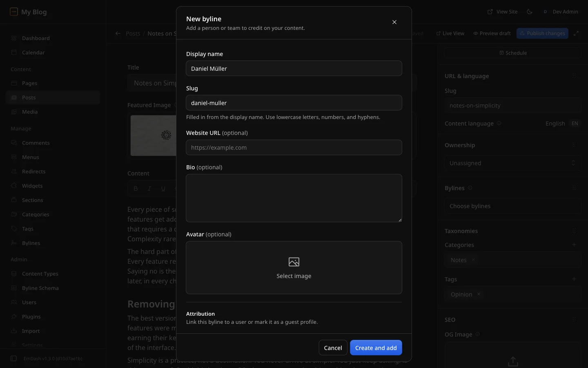This screenshot has height=368, width=588.
Task: Click the Redirects sidebar icon
Action: (x=14, y=171)
